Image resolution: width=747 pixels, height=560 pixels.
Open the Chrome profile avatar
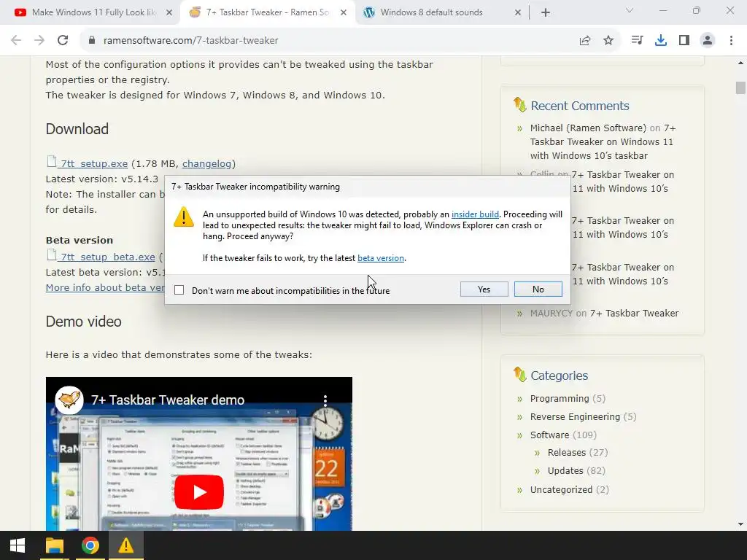point(708,41)
